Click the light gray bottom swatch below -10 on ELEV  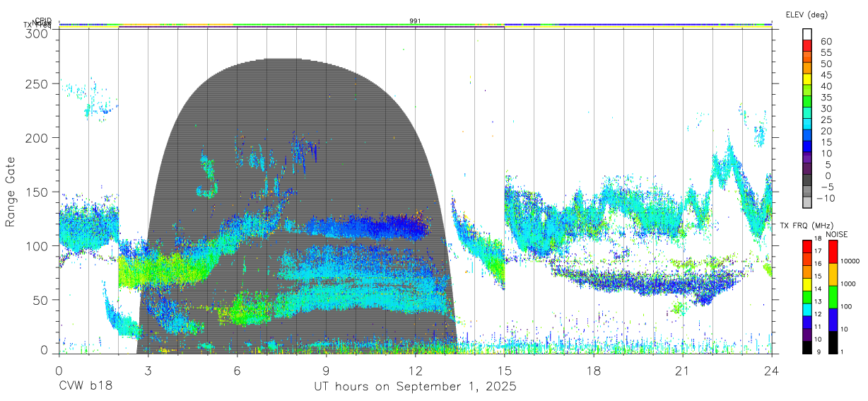click(x=808, y=204)
